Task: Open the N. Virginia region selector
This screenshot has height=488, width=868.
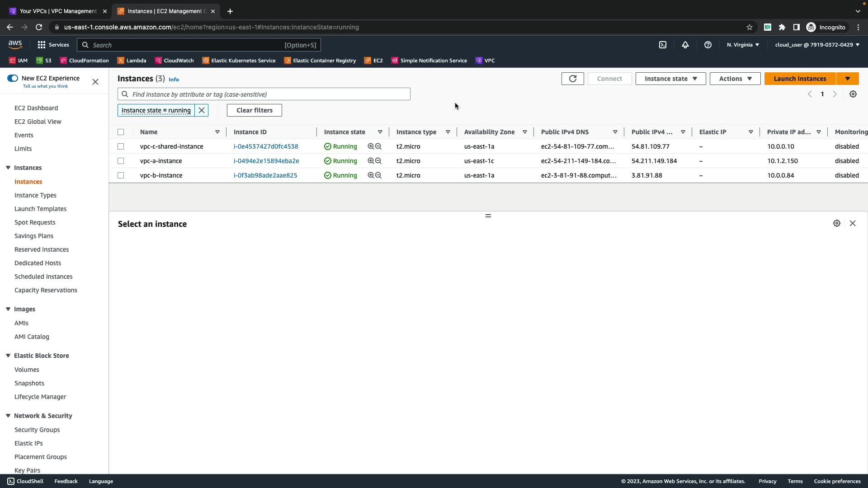Action: [x=743, y=45]
